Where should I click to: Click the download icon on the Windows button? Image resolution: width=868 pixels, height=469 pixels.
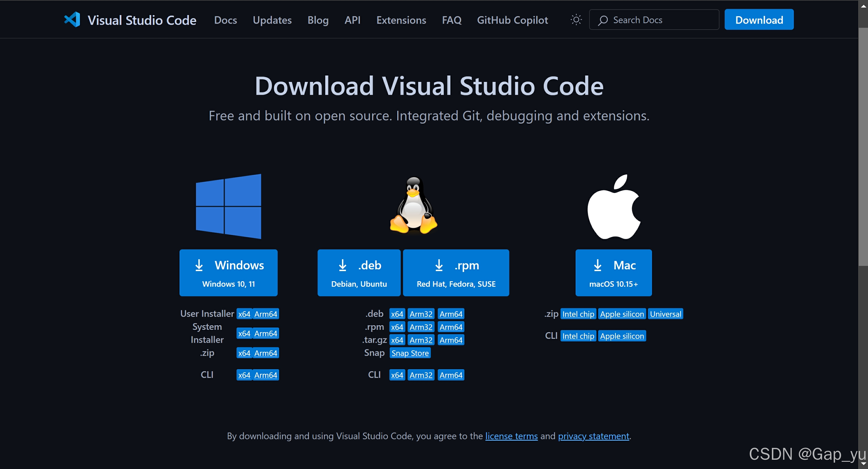(x=199, y=265)
